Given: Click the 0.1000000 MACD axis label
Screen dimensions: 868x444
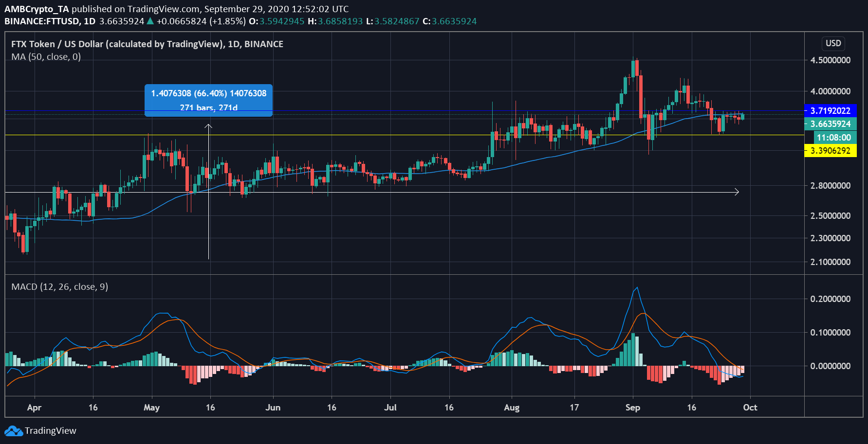Looking at the screenshot, I should 830,333.
